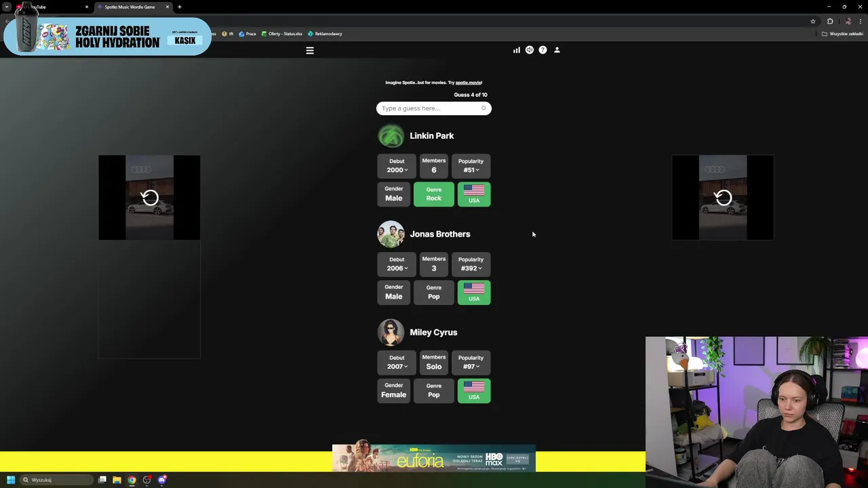868x488 pixels.
Task: Open the Wszystkie zakładki bookmarks folder
Action: click(x=843, y=34)
